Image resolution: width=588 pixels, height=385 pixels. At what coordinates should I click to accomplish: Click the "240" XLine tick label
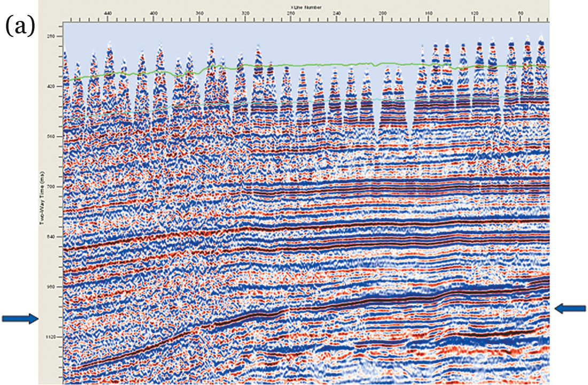coord(337,13)
